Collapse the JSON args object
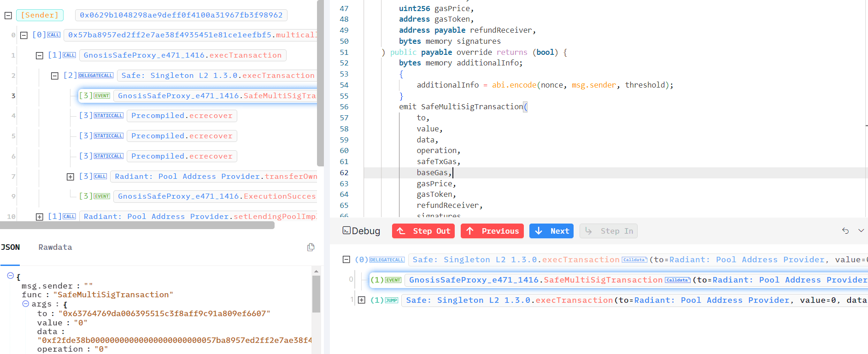 click(x=26, y=304)
